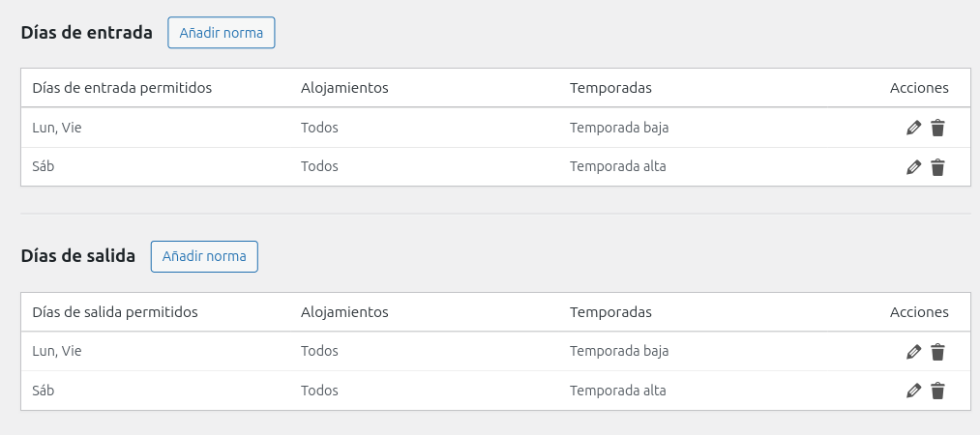The width and height of the screenshot is (980, 435).
Task: Click the Días de salida section heading
Action: pyautogui.click(x=78, y=257)
